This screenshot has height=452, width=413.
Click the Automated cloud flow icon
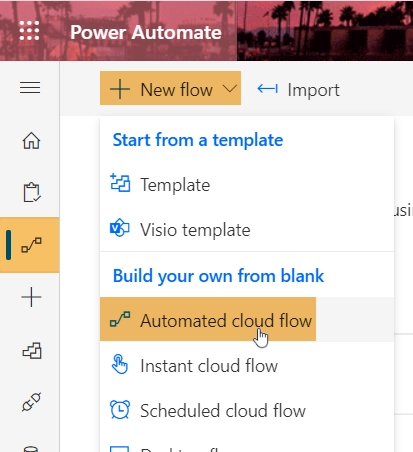(x=120, y=319)
